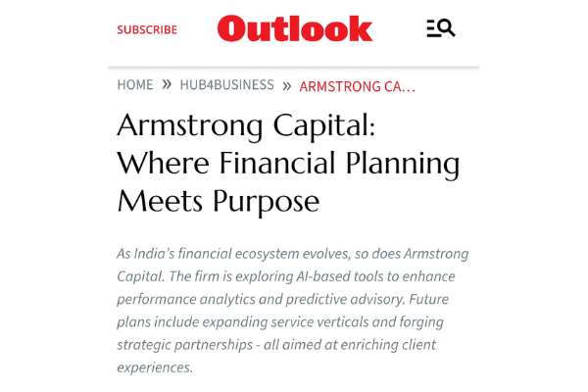Click the SUBSCRIBE link
Viewport: 588px width, 392px height.
tap(147, 29)
